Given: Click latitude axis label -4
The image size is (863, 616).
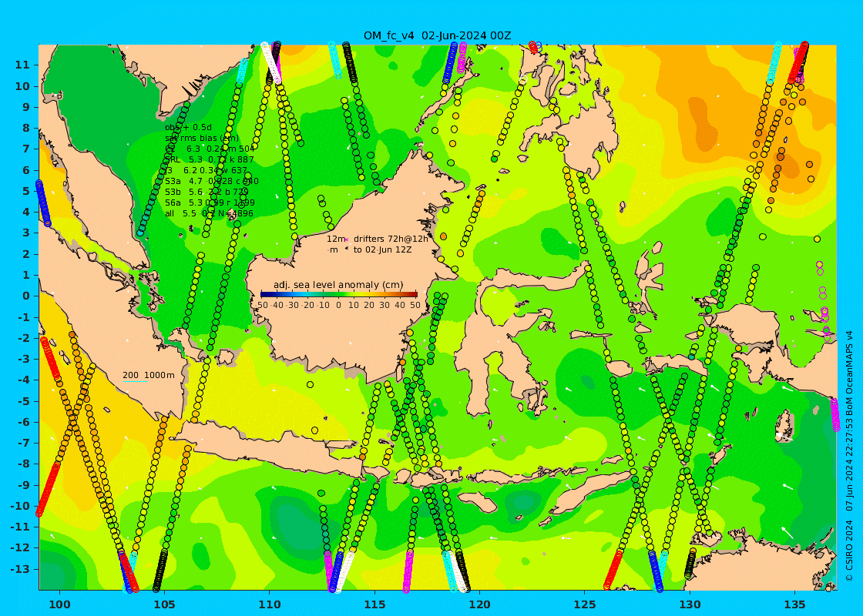Looking at the screenshot, I should [x=24, y=380].
